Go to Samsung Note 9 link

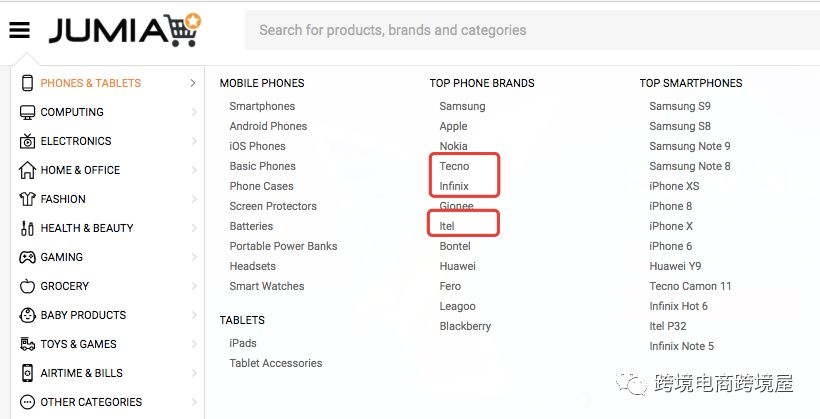[690, 146]
